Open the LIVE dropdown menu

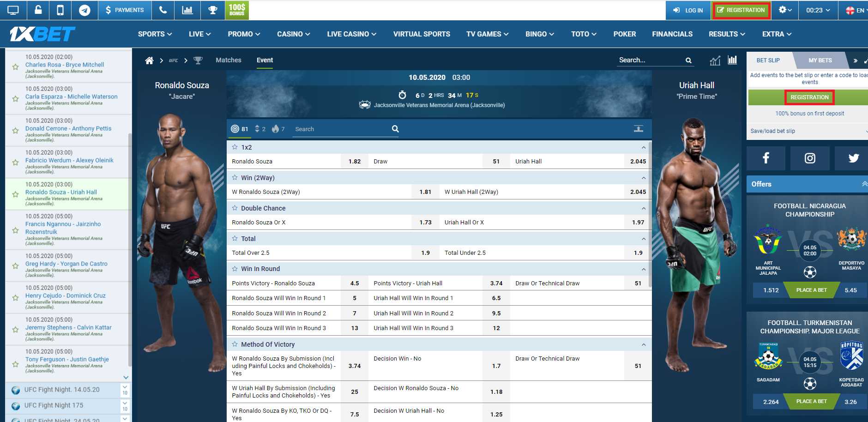200,34
